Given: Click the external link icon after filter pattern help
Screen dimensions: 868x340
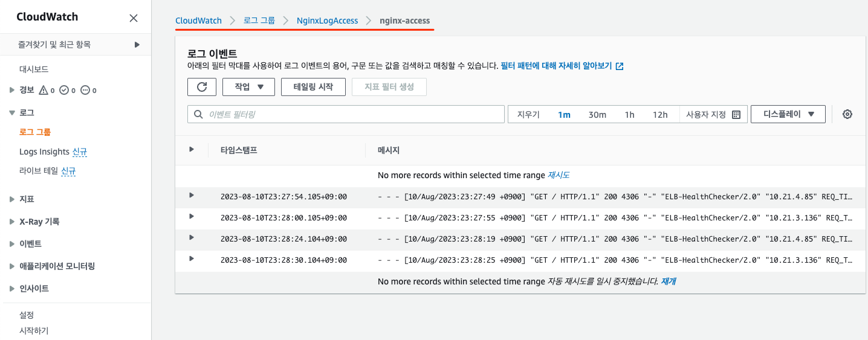Looking at the screenshot, I should point(619,66).
